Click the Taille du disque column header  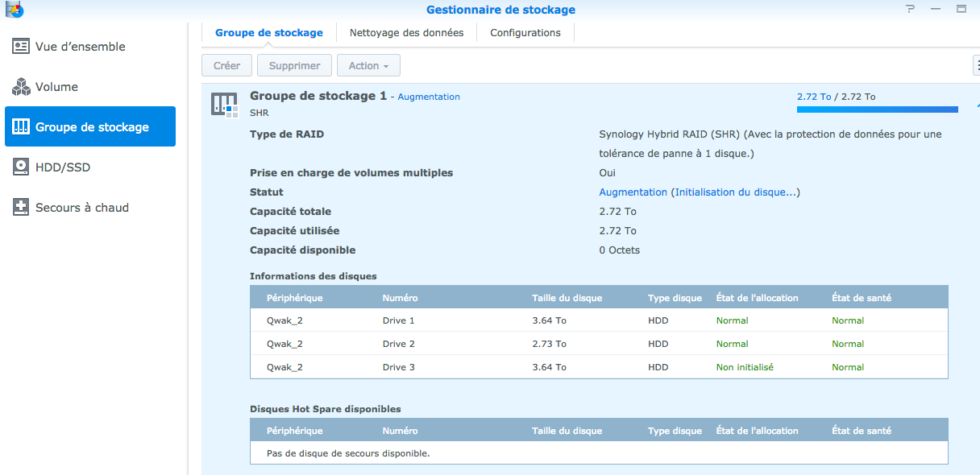coord(567,298)
